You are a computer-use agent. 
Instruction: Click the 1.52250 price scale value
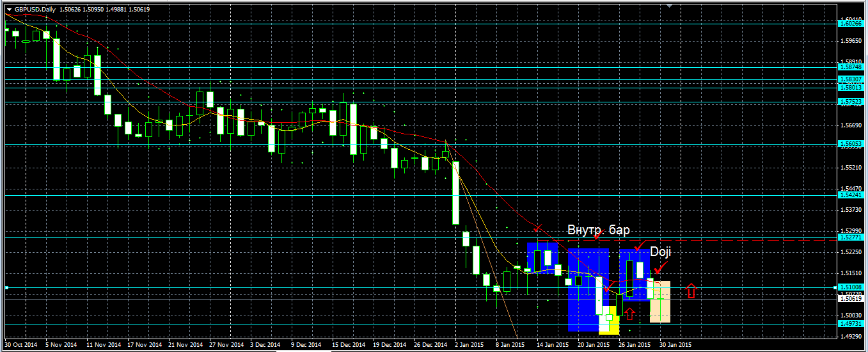pyautogui.click(x=851, y=252)
